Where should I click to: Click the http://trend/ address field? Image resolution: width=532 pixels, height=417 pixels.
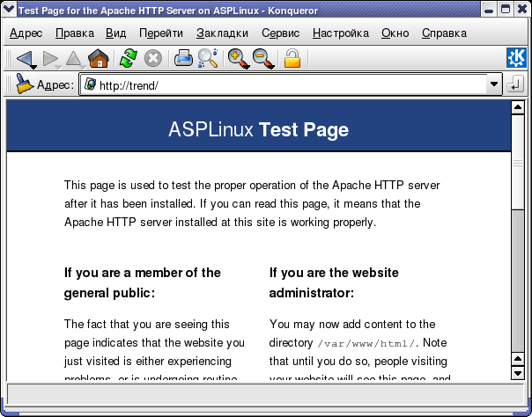point(291,84)
